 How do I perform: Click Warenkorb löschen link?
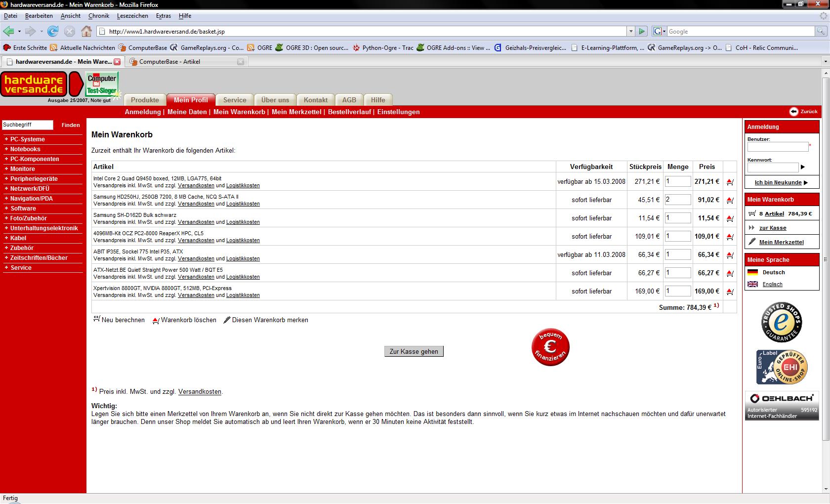(184, 320)
